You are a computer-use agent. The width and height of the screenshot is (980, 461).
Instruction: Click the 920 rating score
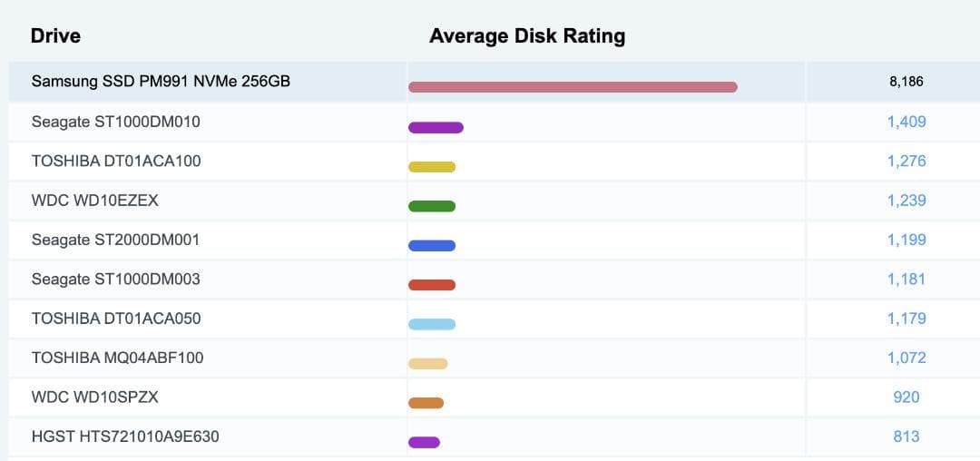click(x=906, y=397)
